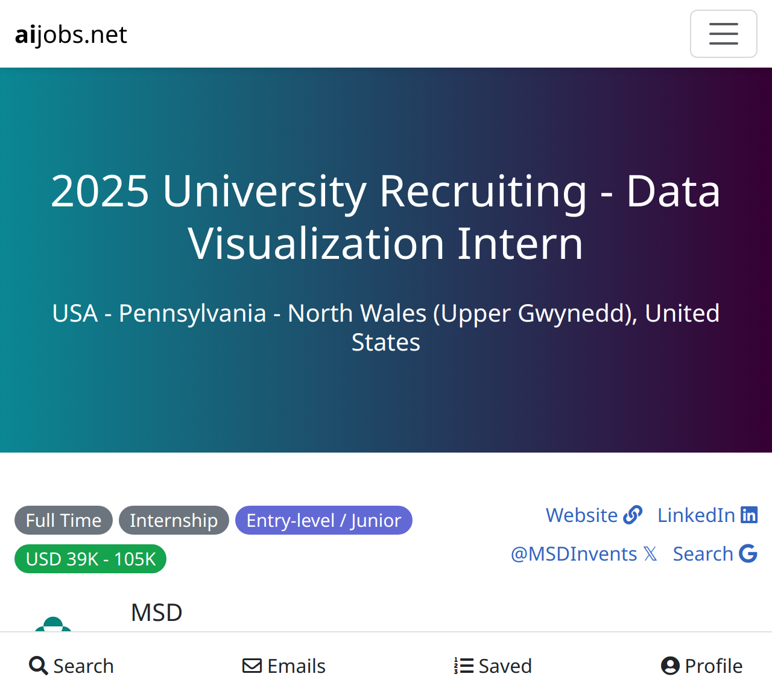
Task: Open the Profile tab in bottom bar
Action: (701, 666)
